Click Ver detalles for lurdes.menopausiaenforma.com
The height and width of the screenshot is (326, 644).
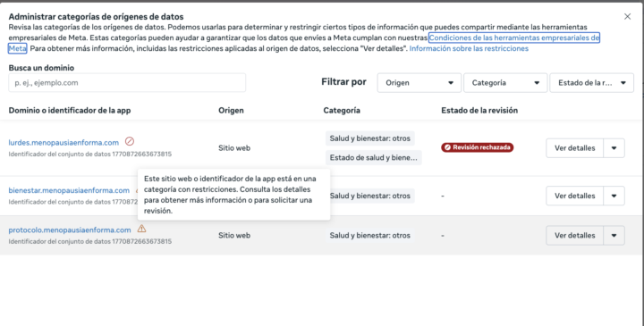click(574, 148)
